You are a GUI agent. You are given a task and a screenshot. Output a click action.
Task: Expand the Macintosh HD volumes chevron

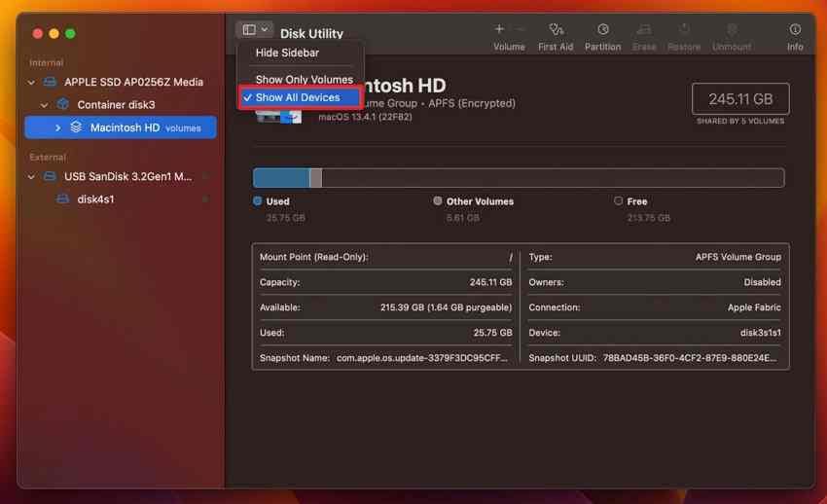pyautogui.click(x=57, y=127)
